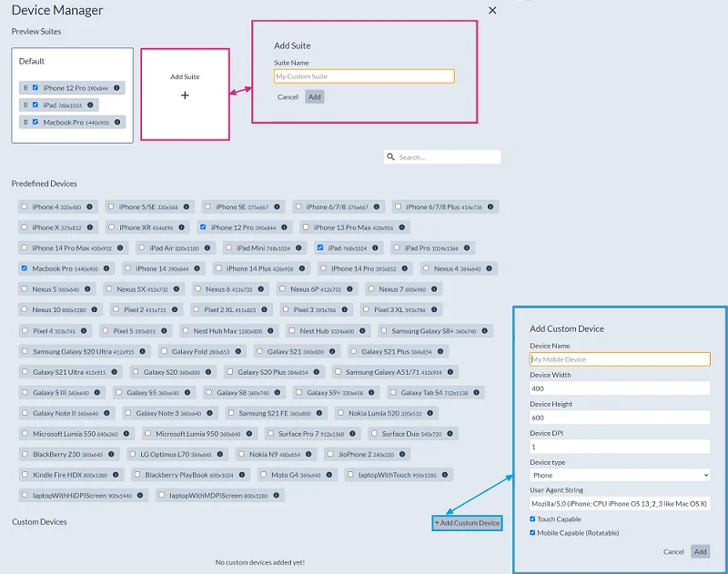The width and height of the screenshot is (728, 574).
Task: Click the 'Preview Suites' heading
Action: pos(36,32)
